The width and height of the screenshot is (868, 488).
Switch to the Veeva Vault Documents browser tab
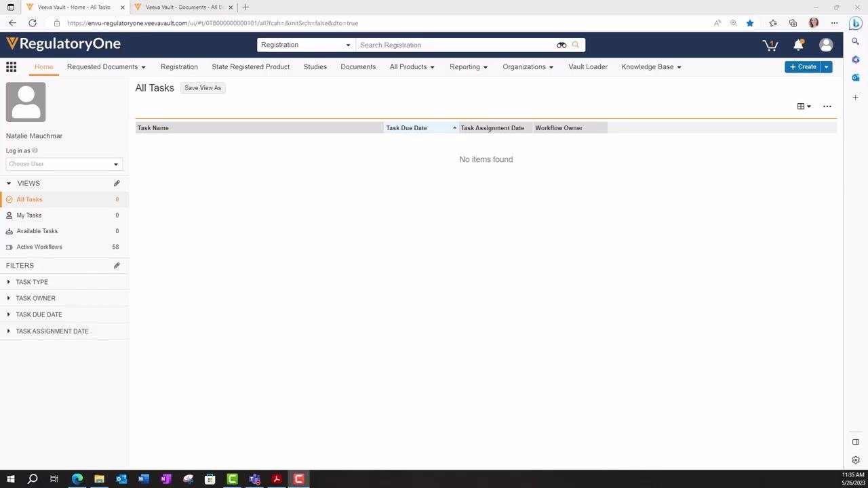tap(184, 7)
